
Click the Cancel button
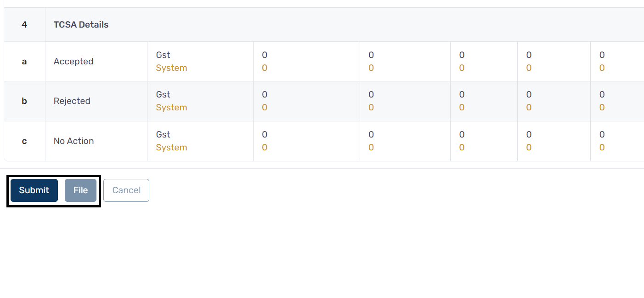point(126,190)
